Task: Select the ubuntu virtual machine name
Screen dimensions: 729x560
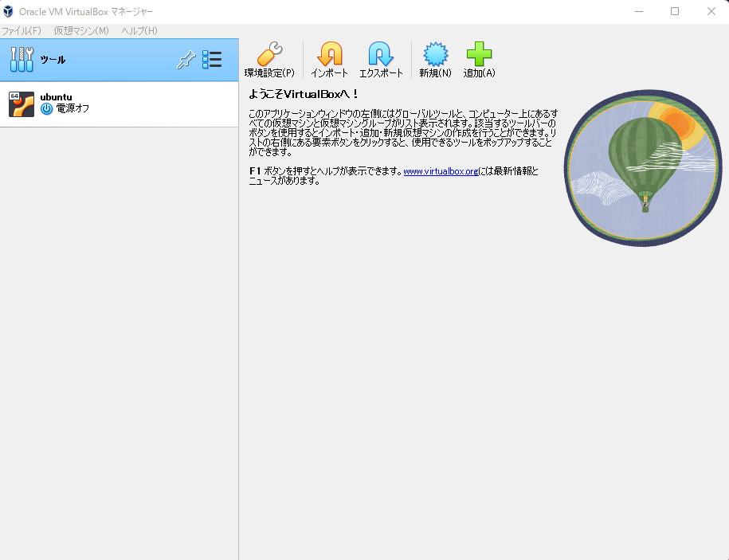Action: click(57, 97)
